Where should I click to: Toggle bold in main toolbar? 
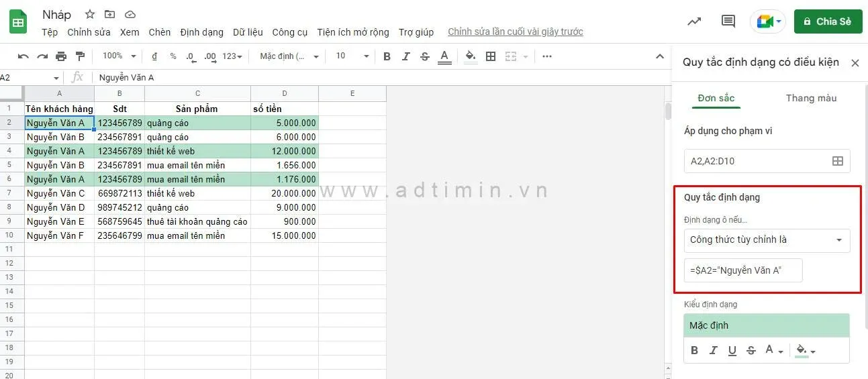387,56
